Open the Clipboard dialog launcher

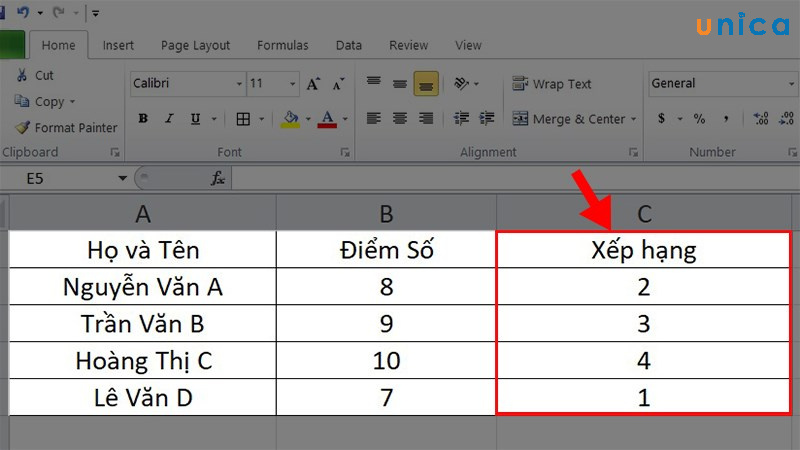click(x=115, y=152)
